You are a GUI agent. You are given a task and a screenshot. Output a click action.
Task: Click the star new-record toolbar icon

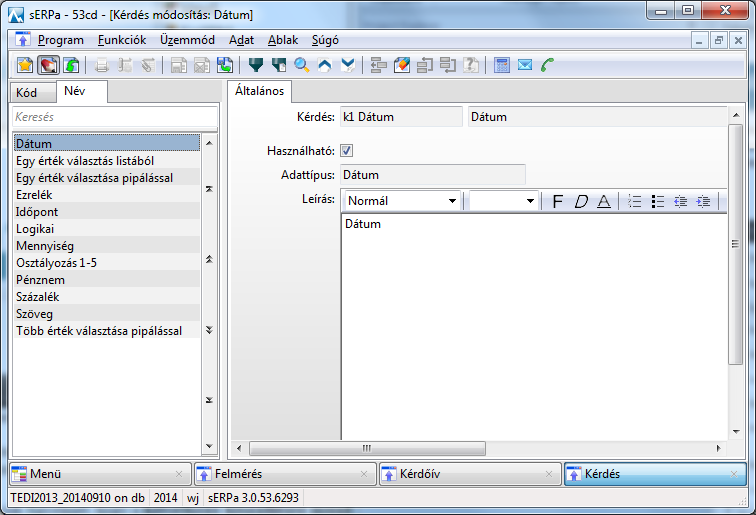click(25, 65)
